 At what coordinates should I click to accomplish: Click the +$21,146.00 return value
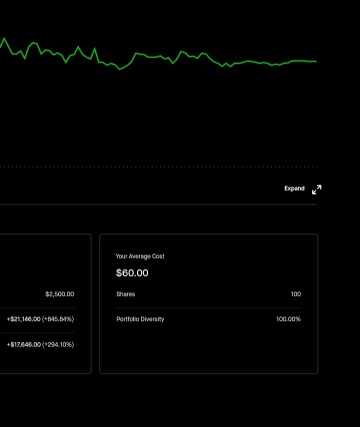40,319
